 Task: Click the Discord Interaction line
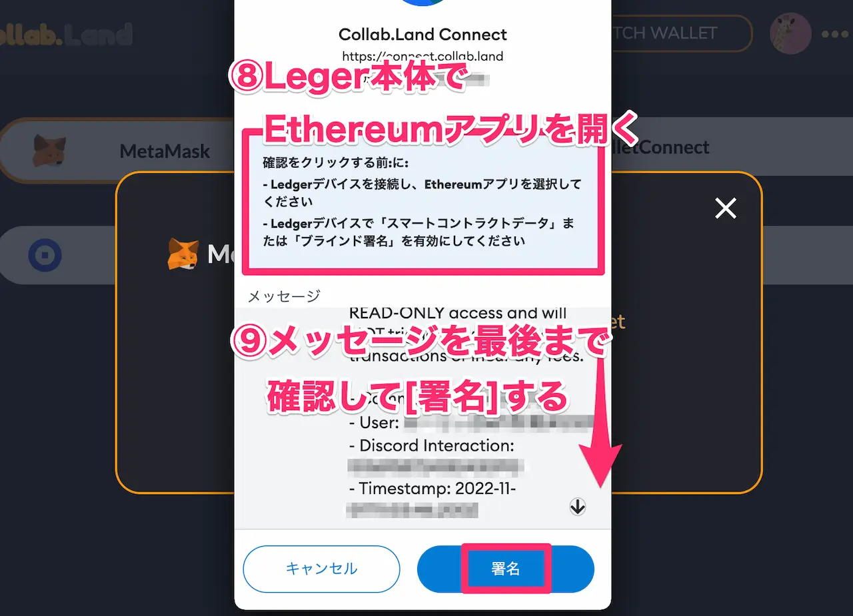[x=432, y=446]
